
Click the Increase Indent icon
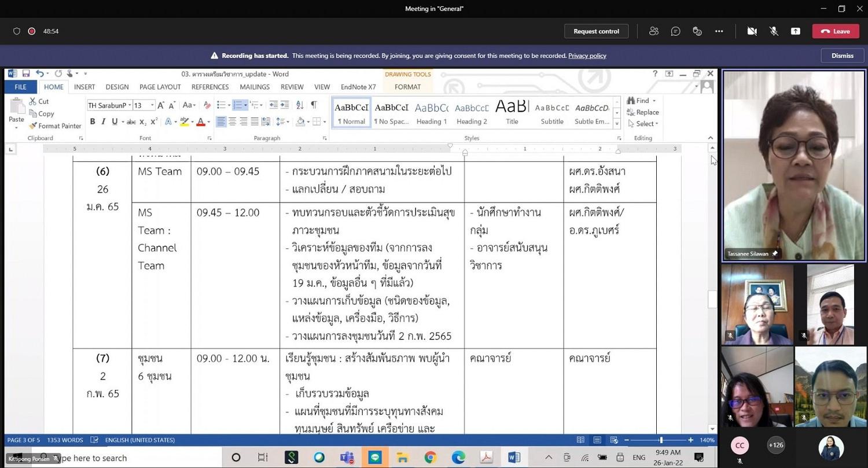(x=285, y=105)
